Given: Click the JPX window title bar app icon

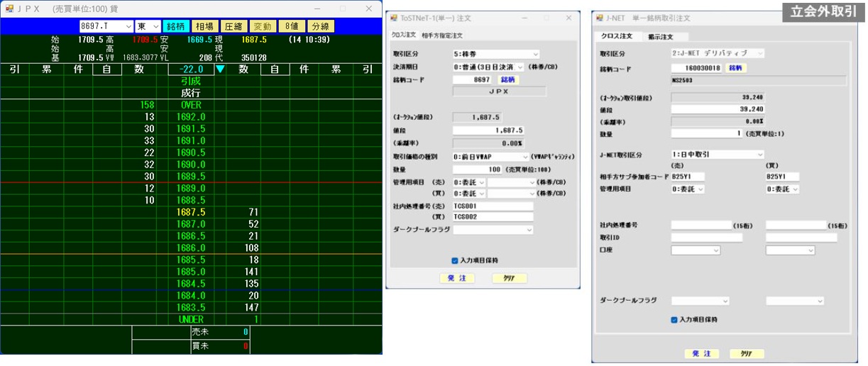Looking at the screenshot, I should point(11,9).
